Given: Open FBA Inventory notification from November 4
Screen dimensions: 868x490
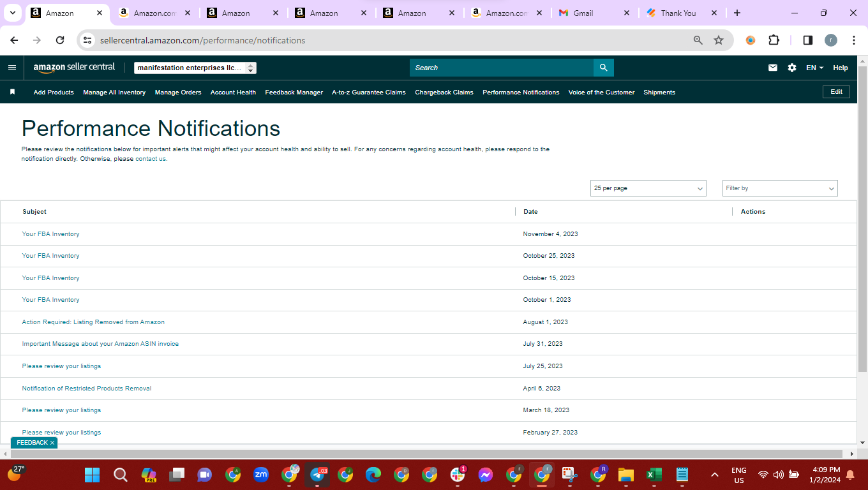Looking at the screenshot, I should [x=51, y=234].
